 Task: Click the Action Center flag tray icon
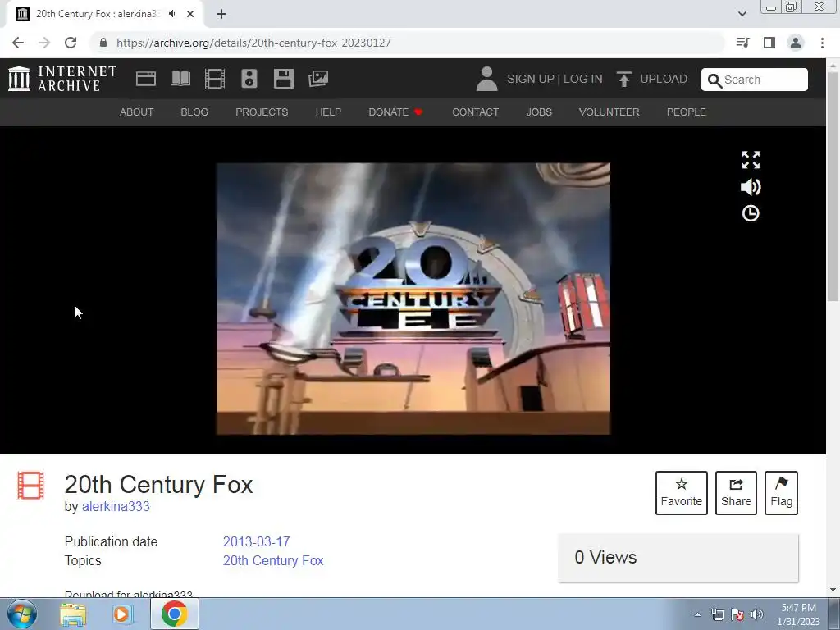click(x=737, y=614)
